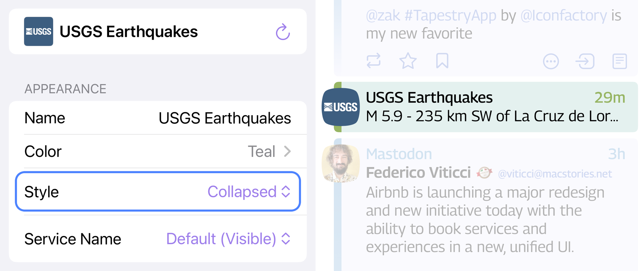This screenshot has height=271, width=644.
Task: Open USGS avatar in the timeline
Action: [x=341, y=107]
